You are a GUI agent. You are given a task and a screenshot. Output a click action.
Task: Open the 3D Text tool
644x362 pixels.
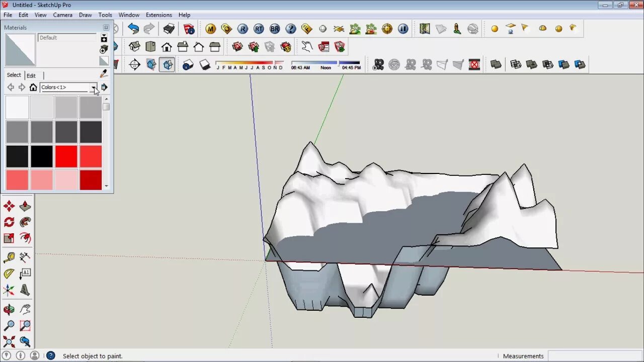point(25,291)
